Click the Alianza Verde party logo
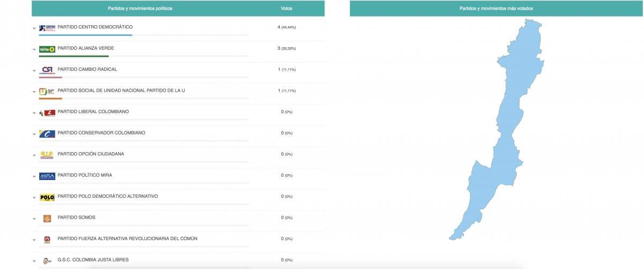The image size is (644, 269). point(47,49)
